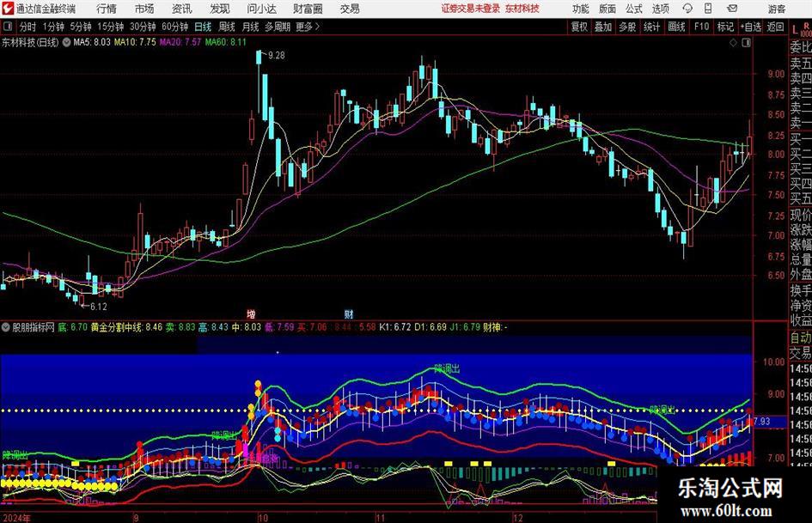Click the 游客 user account

pyautogui.click(x=776, y=9)
